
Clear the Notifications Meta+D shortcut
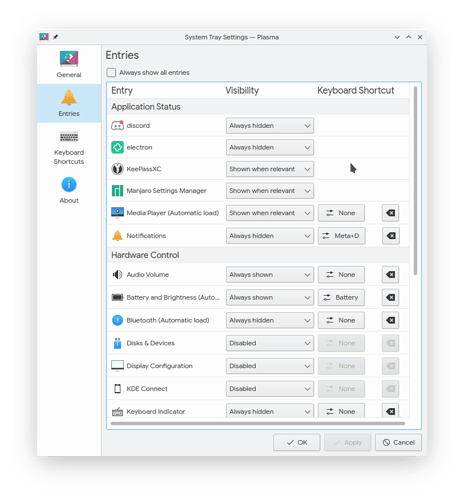(390, 236)
